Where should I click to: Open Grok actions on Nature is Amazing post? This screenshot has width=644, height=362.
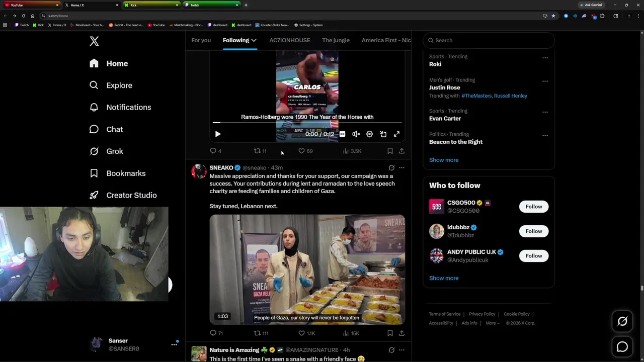pyautogui.click(x=391, y=350)
